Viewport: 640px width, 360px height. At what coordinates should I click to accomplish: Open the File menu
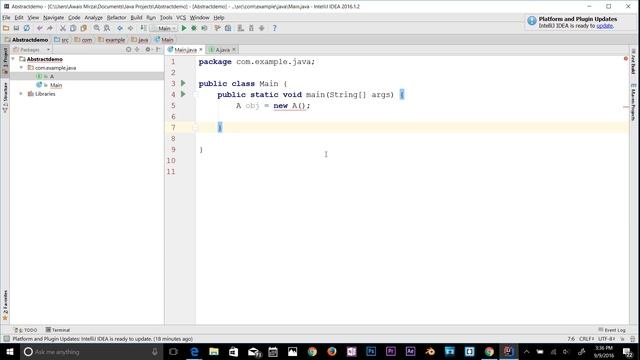tap(6, 18)
